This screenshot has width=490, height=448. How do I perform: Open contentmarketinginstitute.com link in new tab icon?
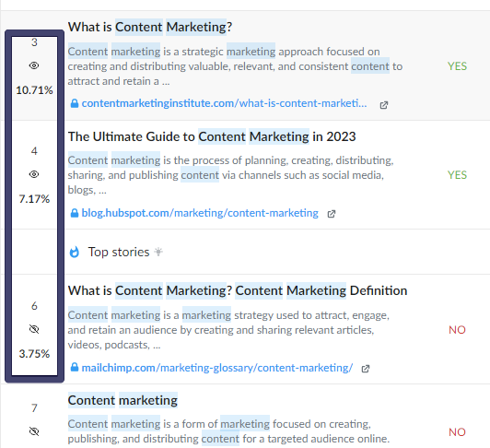tap(384, 105)
